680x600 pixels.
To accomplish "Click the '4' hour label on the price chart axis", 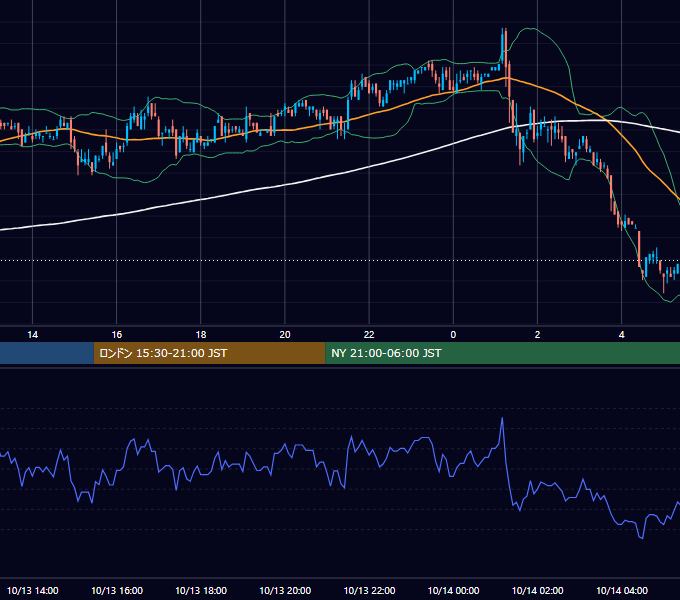I will (621, 335).
